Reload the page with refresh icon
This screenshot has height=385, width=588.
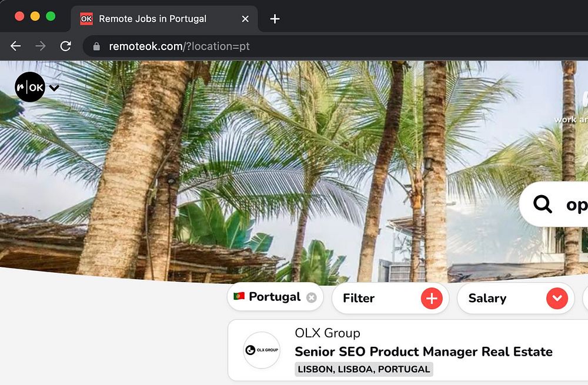(x=66, y=46)
